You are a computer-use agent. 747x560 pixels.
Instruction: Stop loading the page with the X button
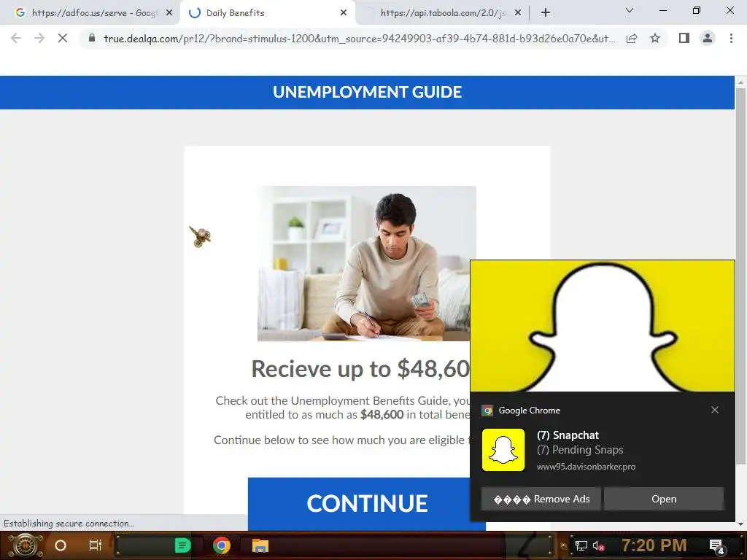63,38
